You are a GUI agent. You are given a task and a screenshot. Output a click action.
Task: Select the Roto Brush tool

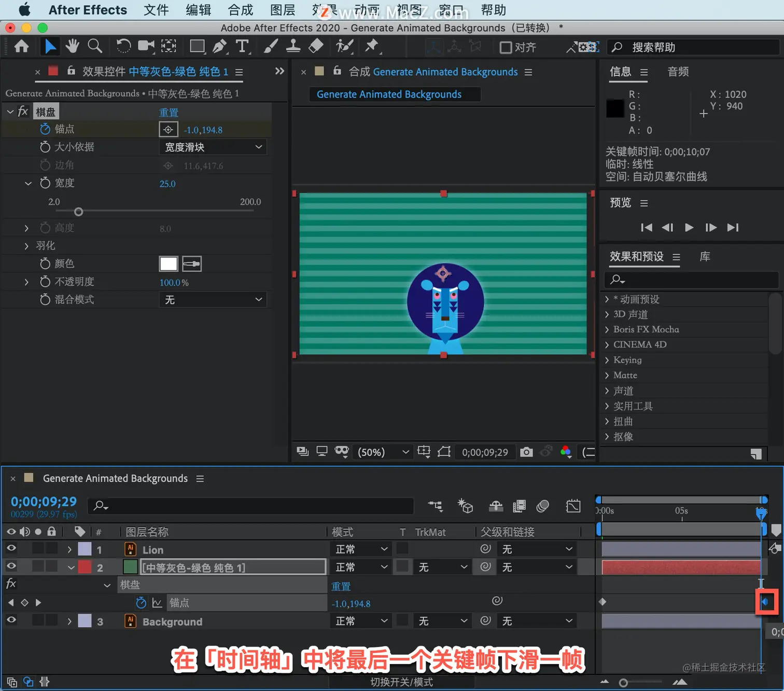coord(344,47)
